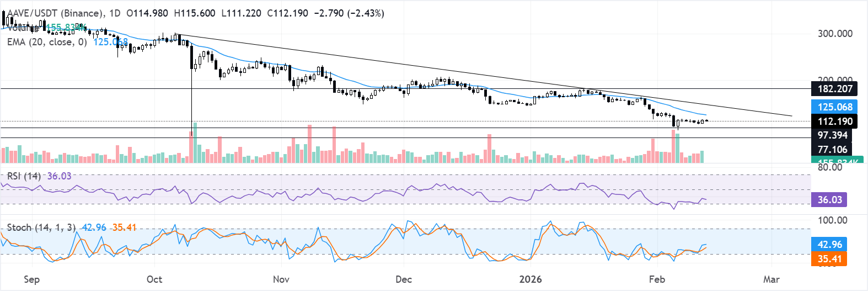The width and height of the screenshot is (868, 291).
Task: Select the Dec label on the time axis
Action: point(404,279)
